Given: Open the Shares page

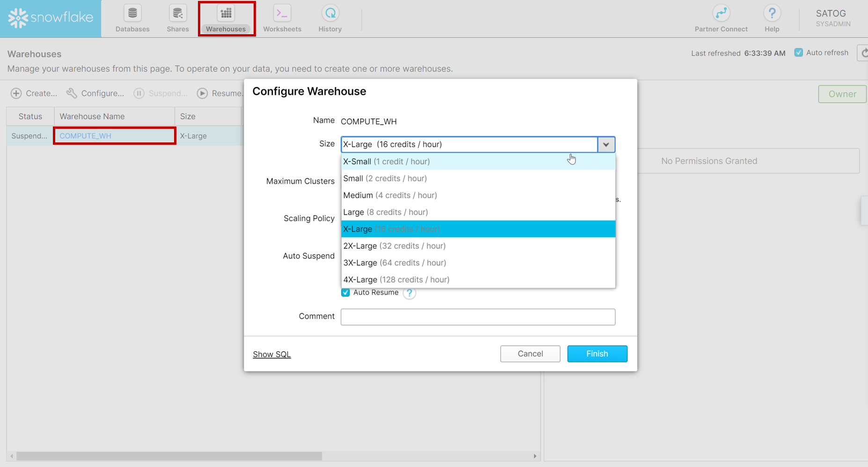Looking at the screenshot, I should tap(178, 19).
